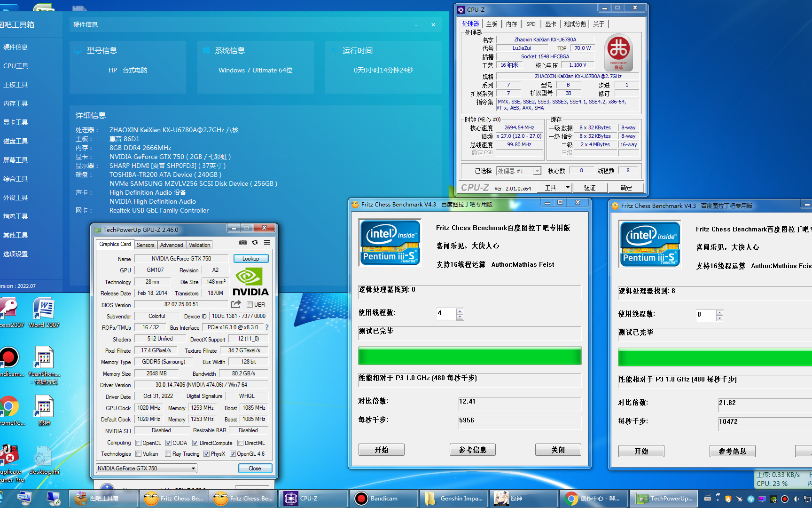812x508 pixels.
Task: Open Word 2007 desktop shortcut
Action: point(44,313)
